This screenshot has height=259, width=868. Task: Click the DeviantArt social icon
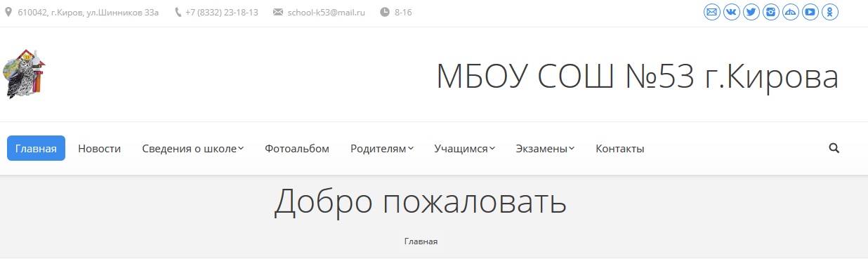pos(790,12)
